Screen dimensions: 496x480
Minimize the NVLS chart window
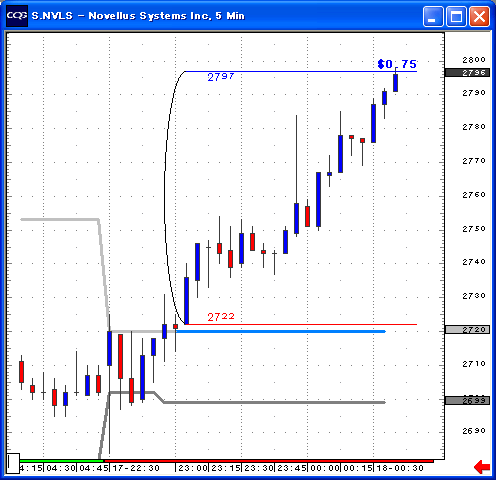click(x=433, y=16)
